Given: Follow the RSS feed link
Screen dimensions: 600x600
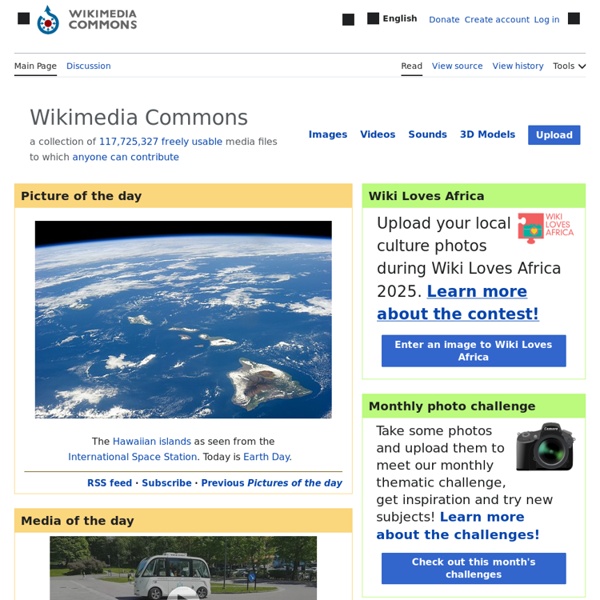Looking at the screenshot, I should [109, 483].
